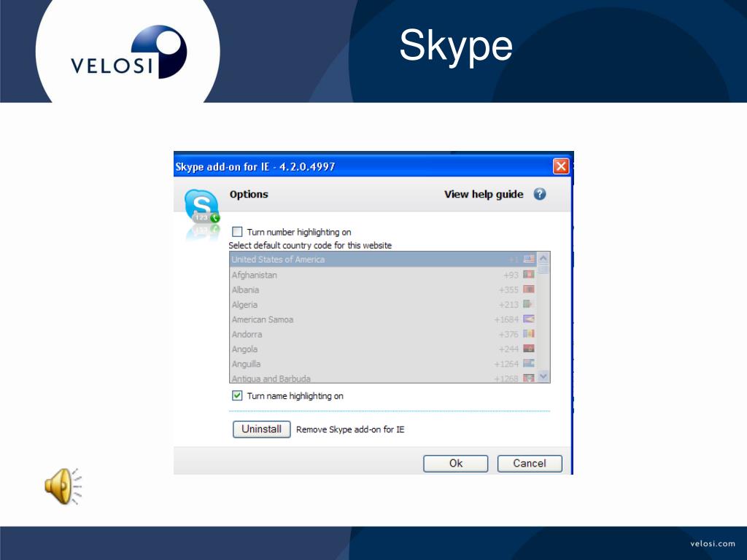Click the Algeria flag icon
Screen dimensions: 747x560
[x=529, y=304]
